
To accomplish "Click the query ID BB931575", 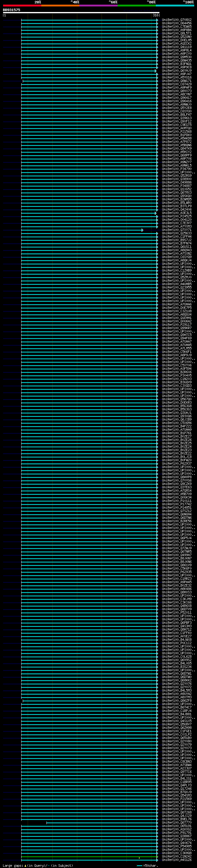I will pyautogui.click(x=11, y=10).
